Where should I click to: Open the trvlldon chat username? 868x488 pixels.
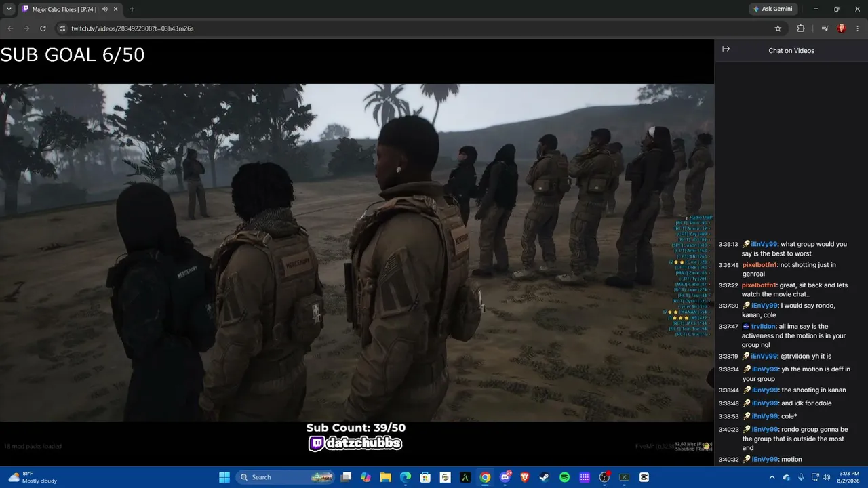pyautogui.click(x=763, y=327)
